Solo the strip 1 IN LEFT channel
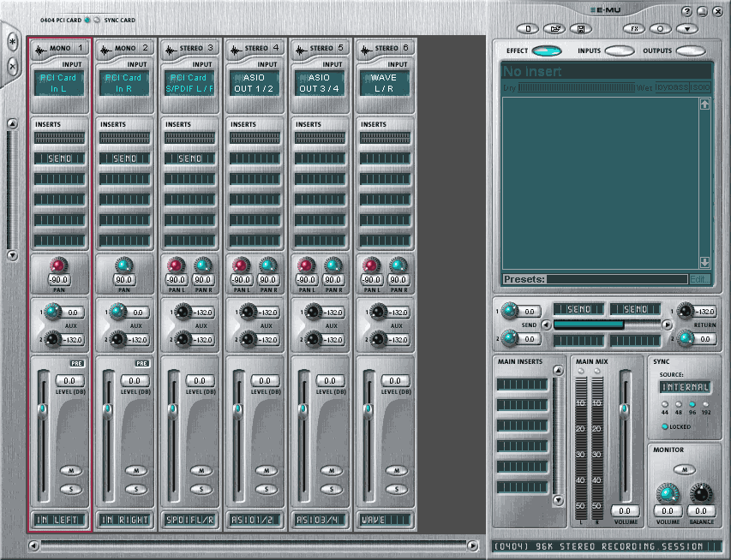 71,489
